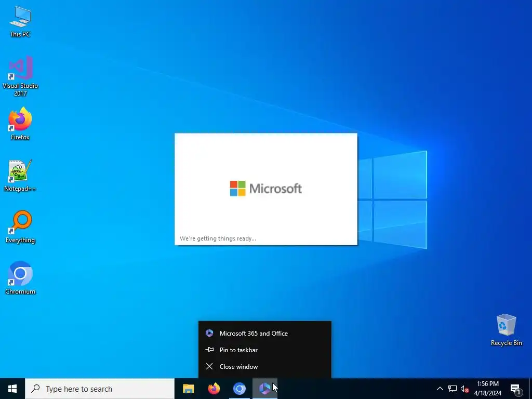Click the Microsoft logo in the splash window
The height and width of the screenshot is (399, 532).
click(x=265, y=188)
